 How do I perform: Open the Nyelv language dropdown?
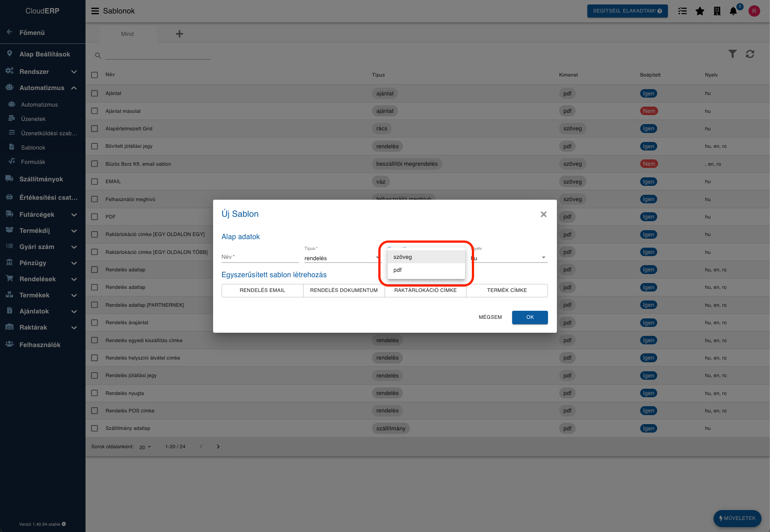coord(509,258)
